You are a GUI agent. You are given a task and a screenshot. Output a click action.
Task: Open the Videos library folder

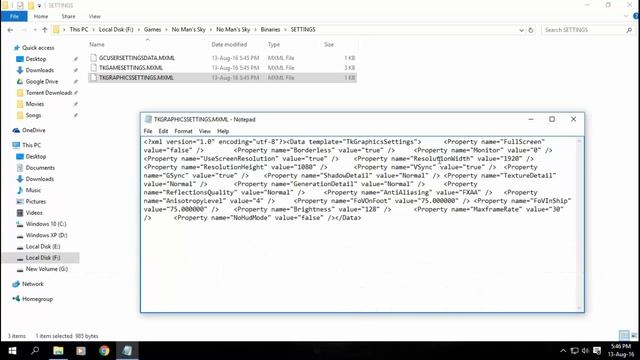(x=34, y=213)
